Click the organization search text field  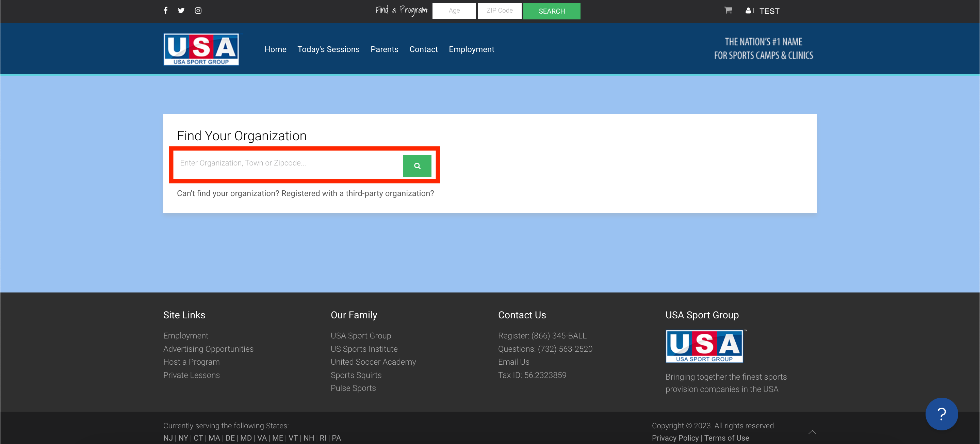click(x=289, y=163)
